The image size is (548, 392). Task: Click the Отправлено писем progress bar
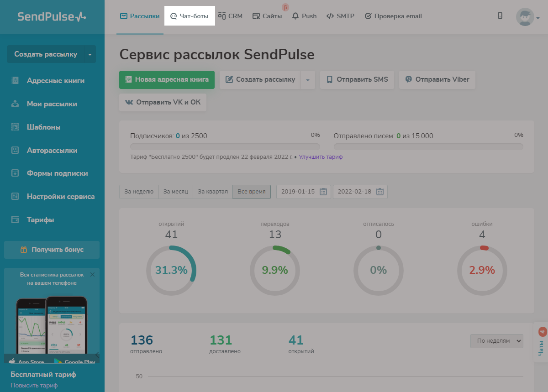(x=428, y=146)
